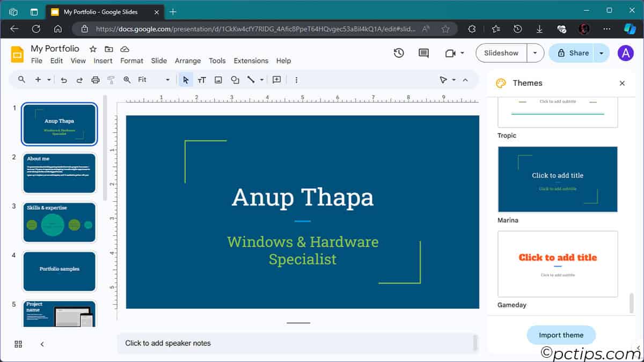Click the Themes panel scrollbar

click(x=631, y=303)
